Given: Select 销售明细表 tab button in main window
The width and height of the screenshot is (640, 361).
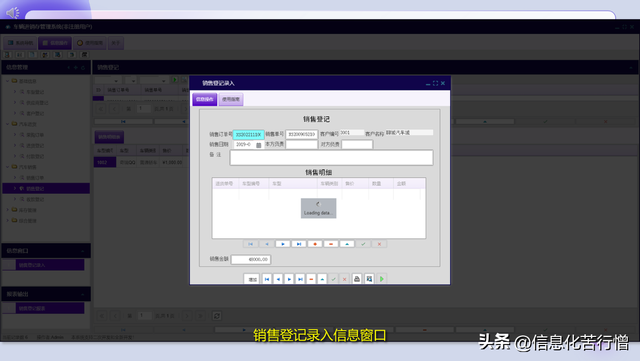Looking at the screenshot, I should click(x=109, y=137).
